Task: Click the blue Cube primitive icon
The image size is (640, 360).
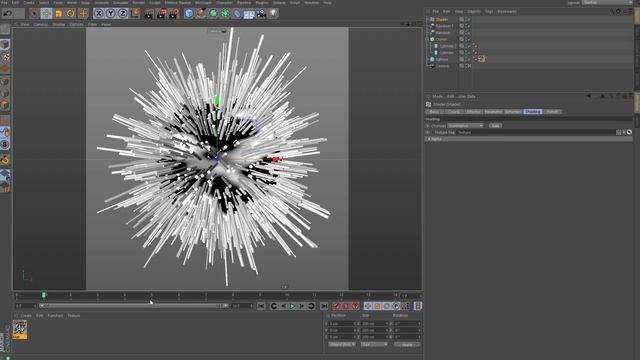Action: pyautogui.click(x=189, y=13)
